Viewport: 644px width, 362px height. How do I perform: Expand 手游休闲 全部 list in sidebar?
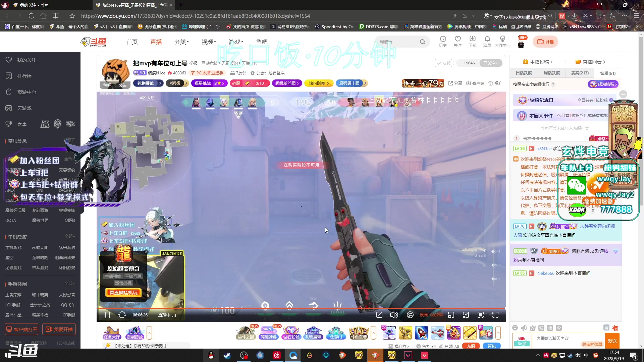coord(69,284)
